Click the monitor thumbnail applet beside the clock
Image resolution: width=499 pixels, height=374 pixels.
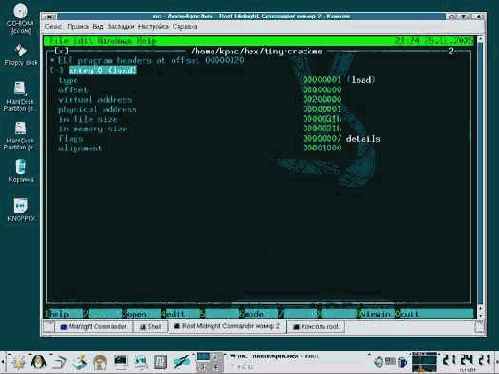pos(424,362)
